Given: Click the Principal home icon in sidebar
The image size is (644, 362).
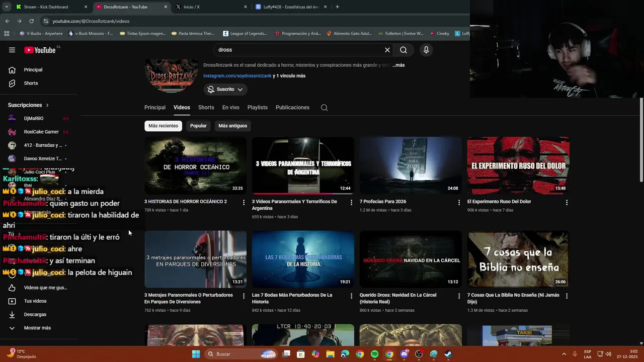Looking at the screenshot, I should [x=12, y=70].
